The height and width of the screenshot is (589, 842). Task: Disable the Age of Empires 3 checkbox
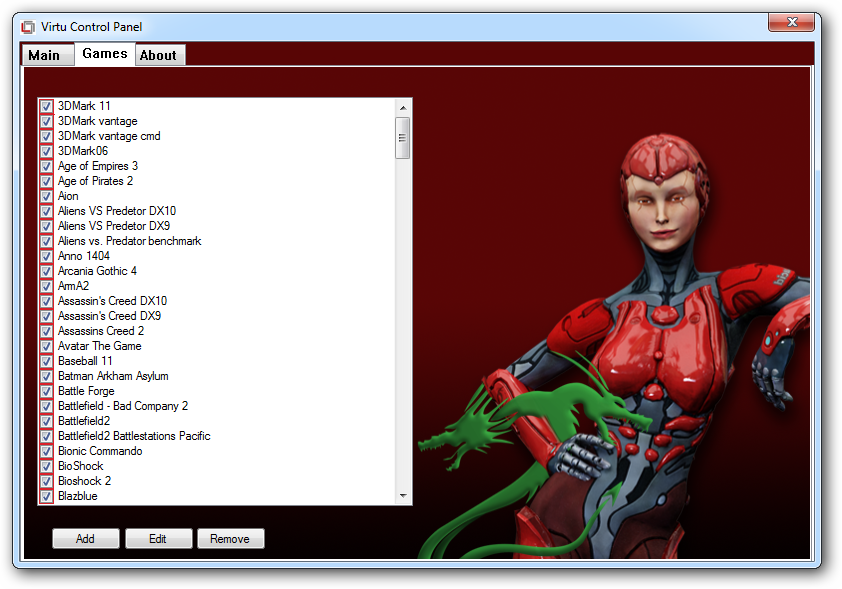pos(47,166)
